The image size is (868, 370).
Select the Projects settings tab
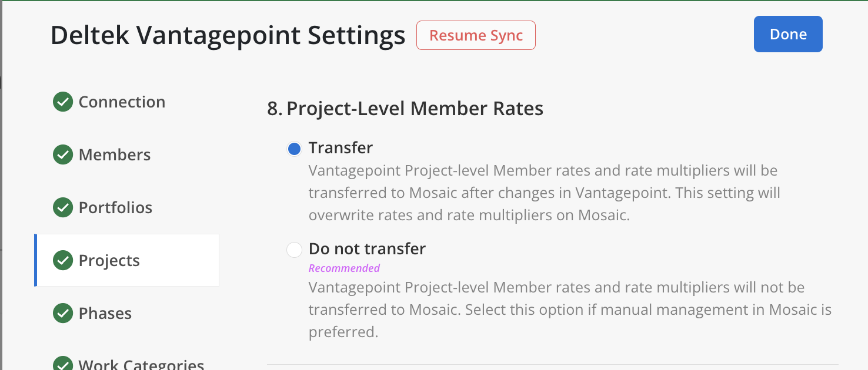tap(109, 261)
